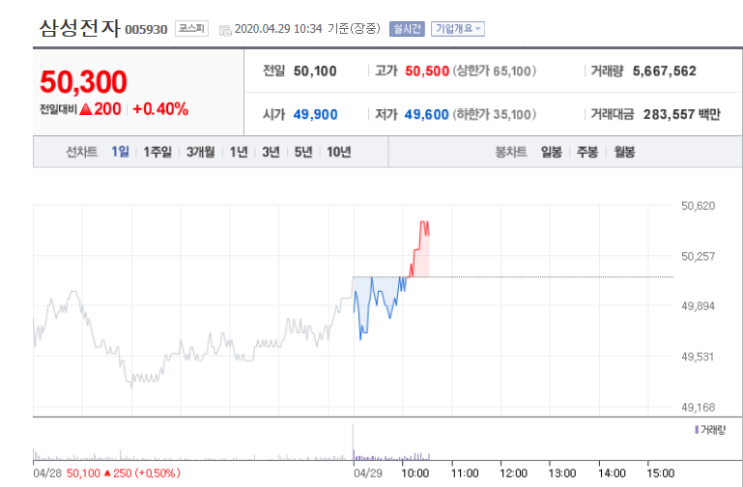Viewport: 743px width, 487px height.
Task: Click the 10:00 time axis label
Action: pyautogui.click(x=415, y=473)
